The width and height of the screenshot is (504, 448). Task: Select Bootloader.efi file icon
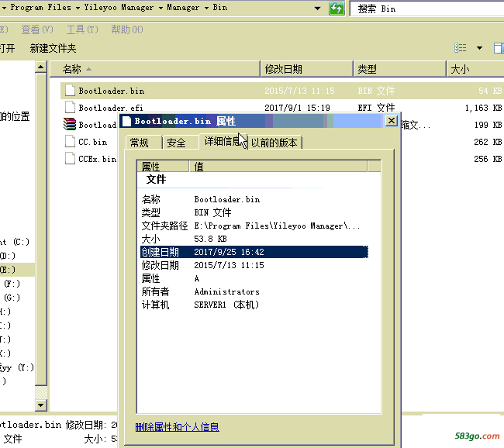(x=70, y=107)
